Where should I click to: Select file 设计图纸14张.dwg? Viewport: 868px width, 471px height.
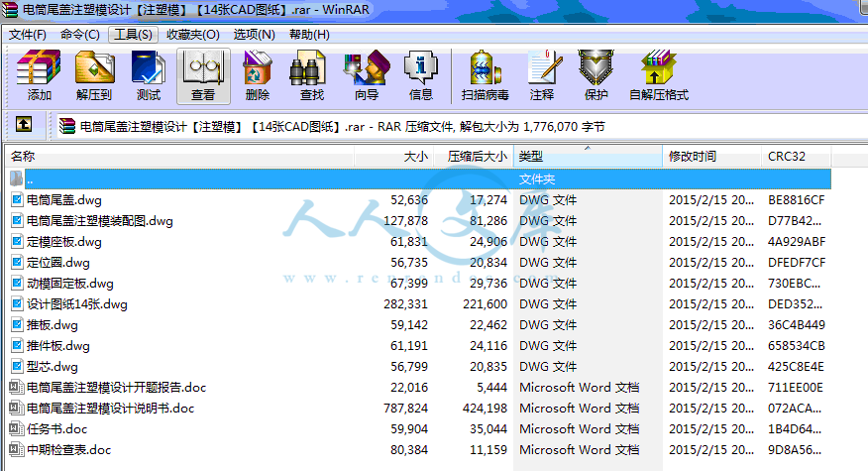[77, 304]
